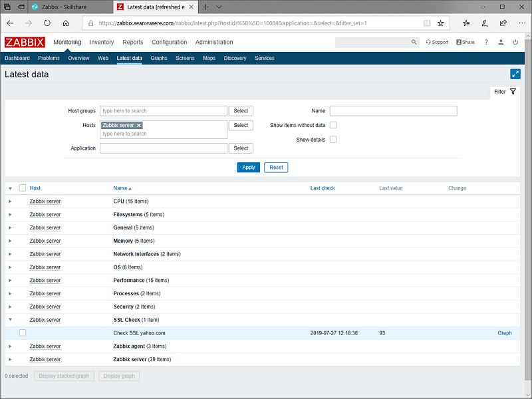The width and height of the screenshot is (532, 399).
Task: Open the Configuration menu
Action: pyautogui.click(x=169, y=42)
